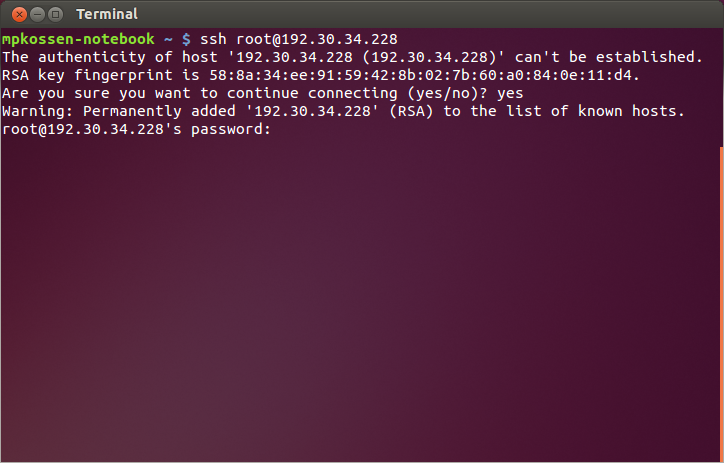The width and height of the screenshot is (724, 463).
Task: Click the green mpkossen-notebook prompt text
Action: pyautogui.click(x=78, y=39)
